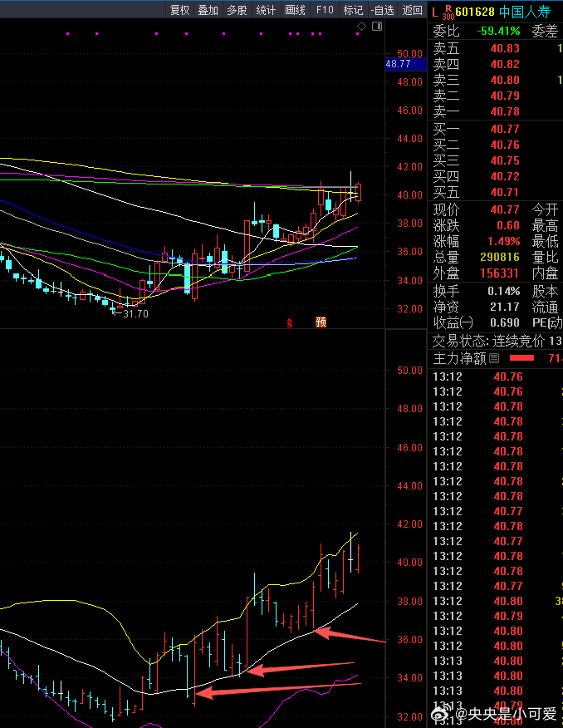The width and height of the screenshot is (563, 728).
Task: Select the 卖二 price 40.79
Action: [x=505, y=96]
